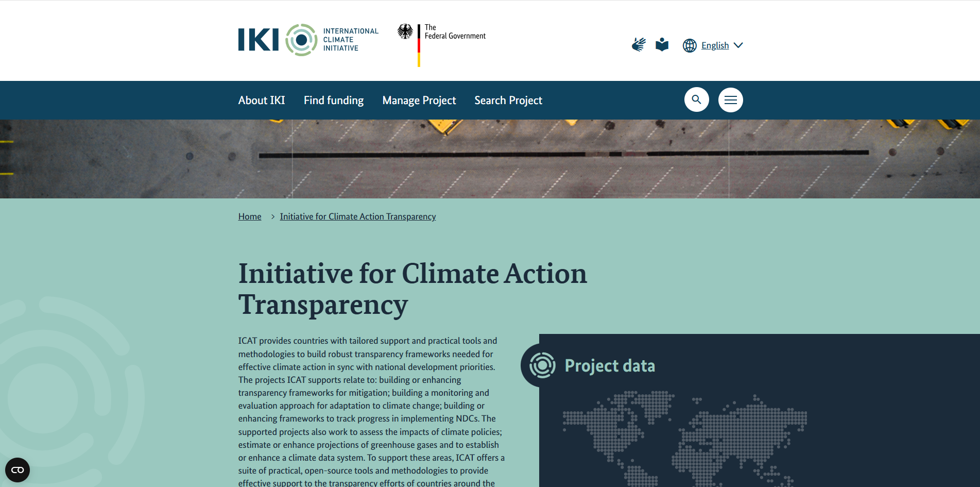The width and height of the screenshot is (980, 487).
Task: Select the English language link
Action: 715,45
